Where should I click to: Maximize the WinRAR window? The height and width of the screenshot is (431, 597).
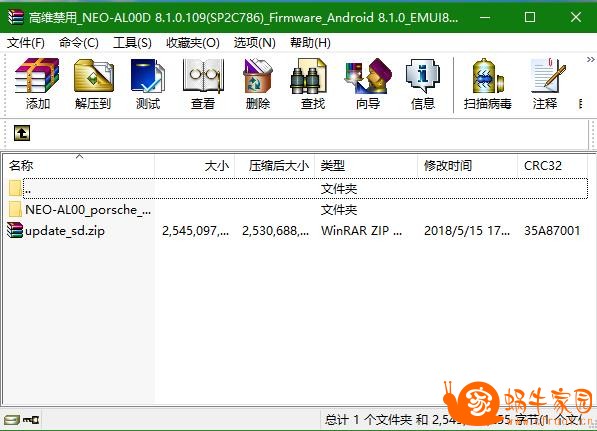pyautogui.click(x=530, y=17)
